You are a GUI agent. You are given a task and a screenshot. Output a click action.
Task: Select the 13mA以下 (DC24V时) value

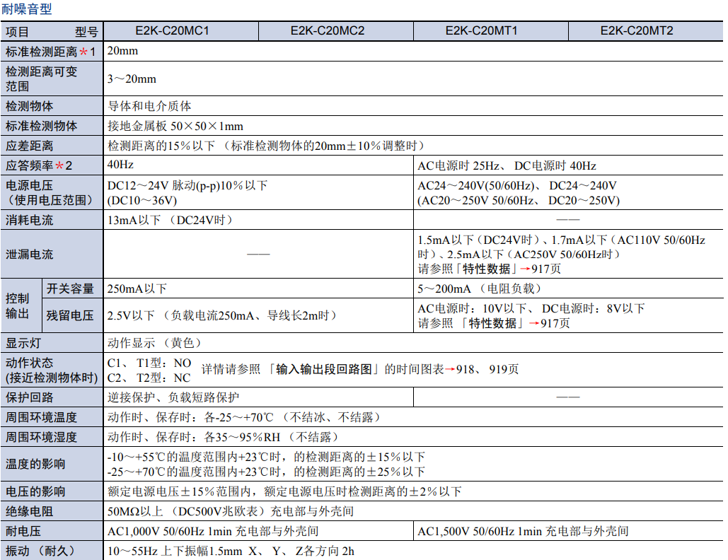pos(171,220)
